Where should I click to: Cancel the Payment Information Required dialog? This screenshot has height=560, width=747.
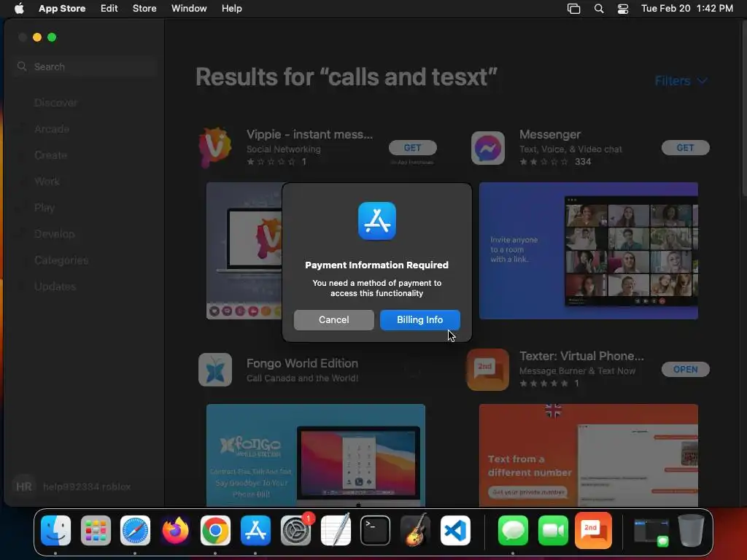[333, 319]
